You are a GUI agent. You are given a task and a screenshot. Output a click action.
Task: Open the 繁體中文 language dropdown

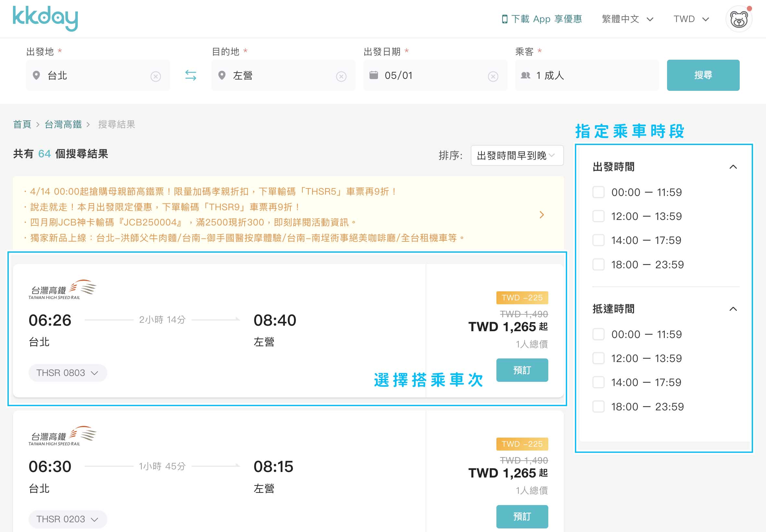pos(627,19)
